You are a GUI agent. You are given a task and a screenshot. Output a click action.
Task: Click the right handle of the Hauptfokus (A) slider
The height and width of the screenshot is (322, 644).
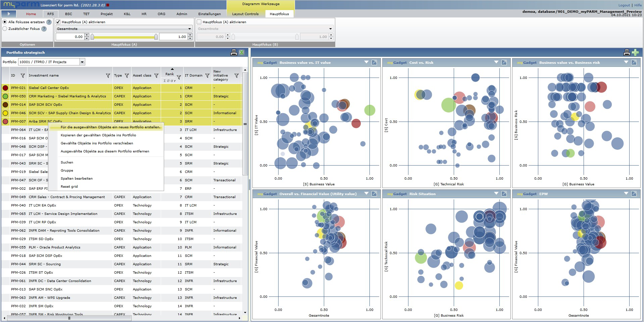coord(156,37)
